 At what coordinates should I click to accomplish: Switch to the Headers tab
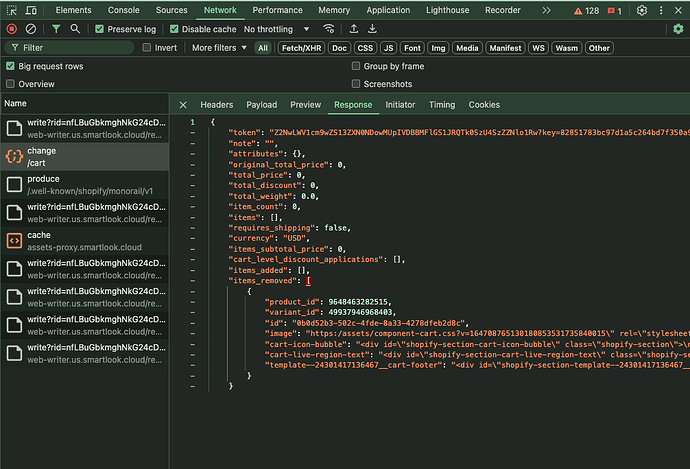(216, 104)
